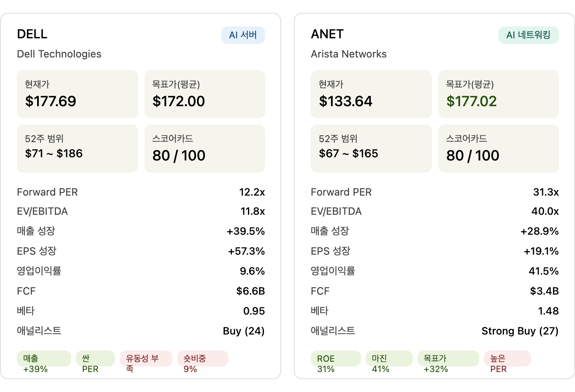Click ANET 52주 범위 $67 ~ $165 tile
Viewport: 575px width, 392px height.
click(371, 148)
